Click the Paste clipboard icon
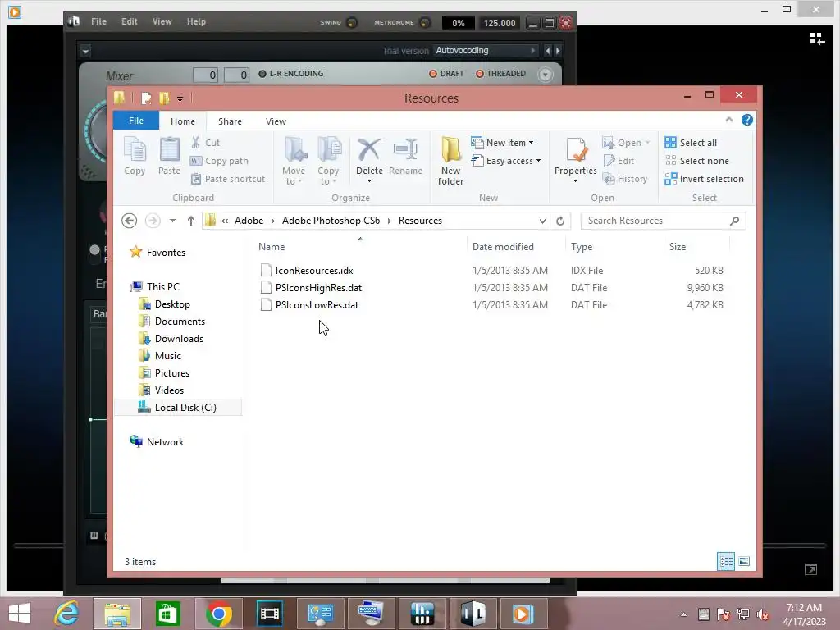840x630 pixels. tap(169, 155)
